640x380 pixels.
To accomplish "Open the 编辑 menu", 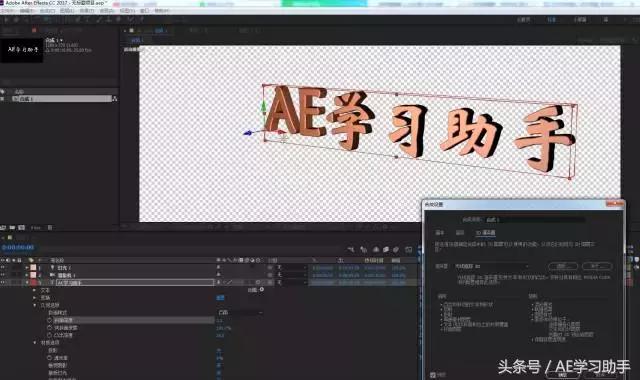I will point(26,11).
